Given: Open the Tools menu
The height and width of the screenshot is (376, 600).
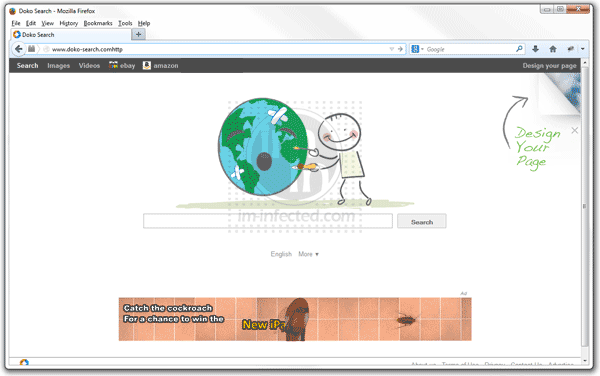Looking at the screenshot, I should (125, 23).
